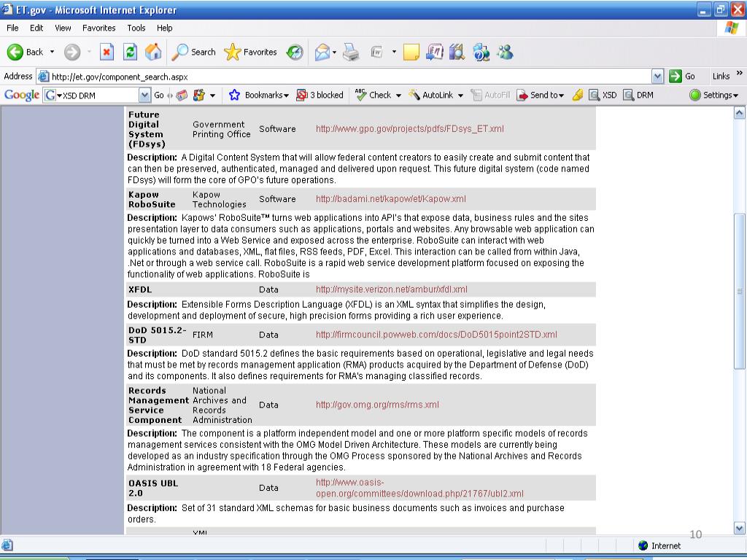Open the Tools menu
The width and height of the screenshot is (747, 560).
[x=136, y=28]
